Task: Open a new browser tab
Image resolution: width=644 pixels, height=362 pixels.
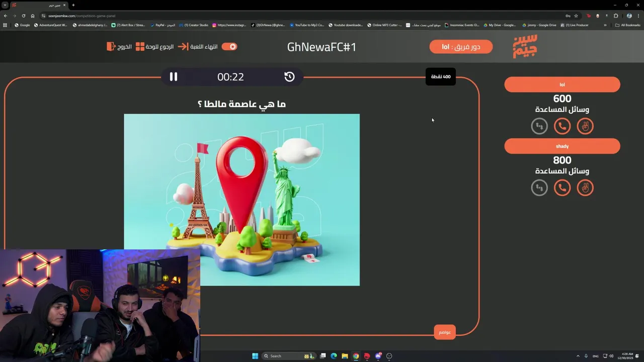Action: pyautogui.click(x=73, y=5)
